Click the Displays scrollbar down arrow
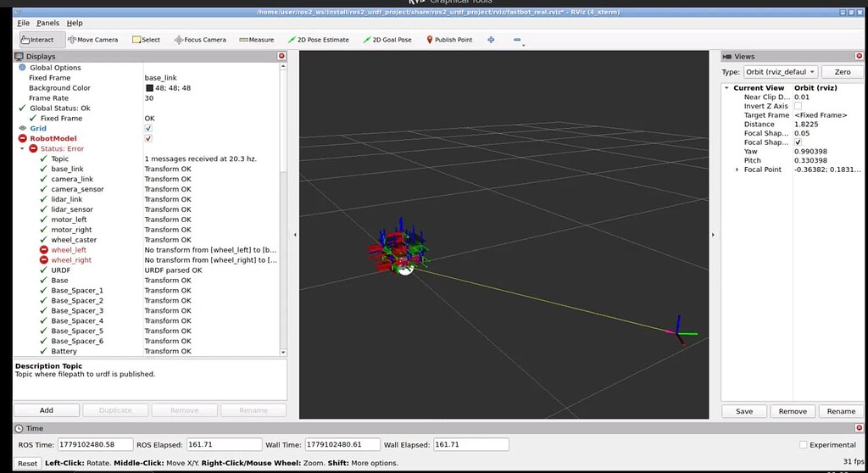 click(x=283, y=353)
